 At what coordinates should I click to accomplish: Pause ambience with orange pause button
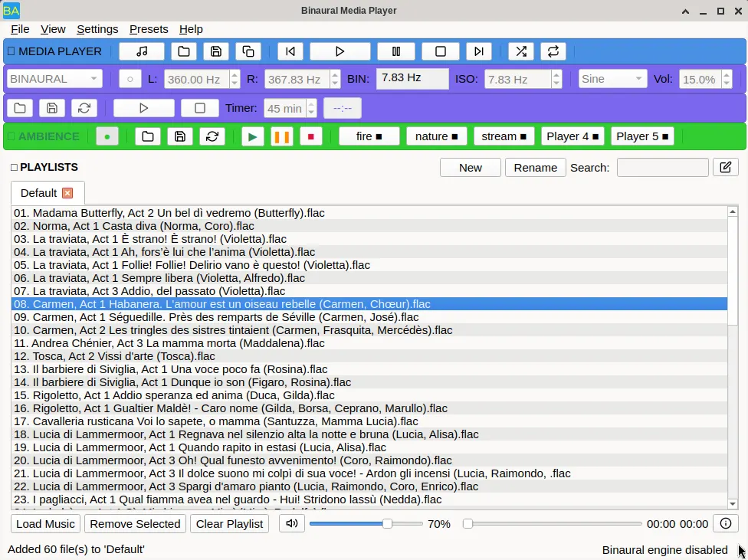(x=281, y=137)
